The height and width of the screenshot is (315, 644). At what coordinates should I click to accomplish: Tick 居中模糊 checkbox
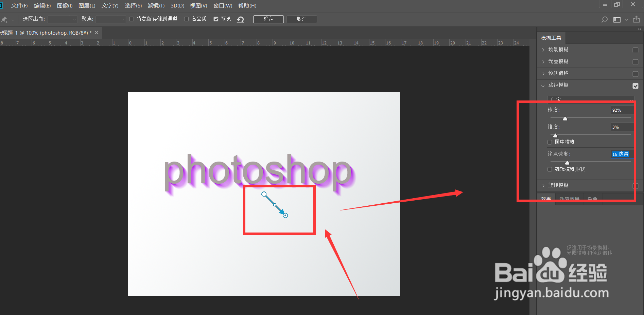pyautogui.click(x=550, y=142)
